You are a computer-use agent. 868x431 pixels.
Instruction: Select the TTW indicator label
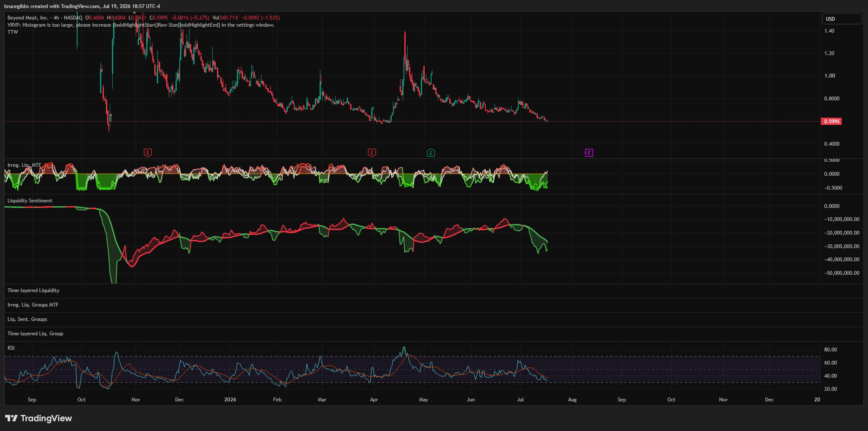(13, 32)
